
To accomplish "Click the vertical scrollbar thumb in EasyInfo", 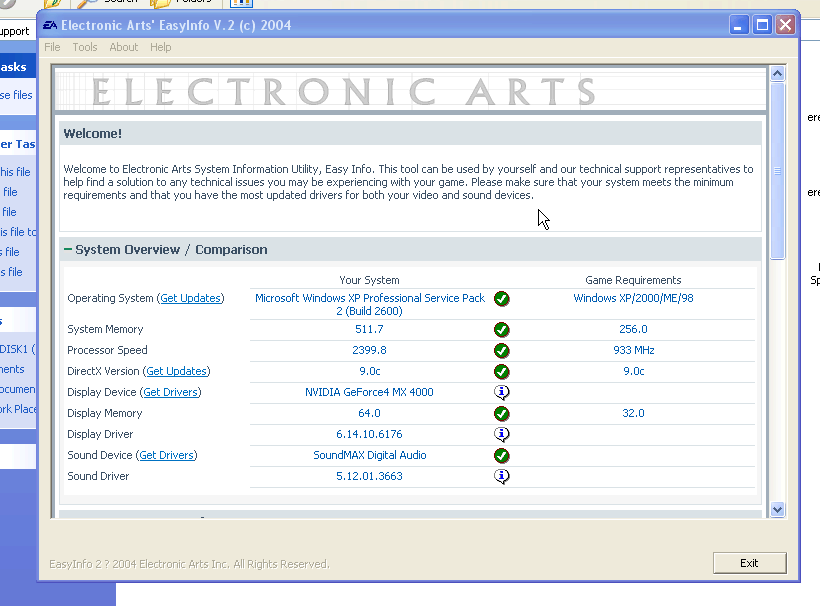I will [x=778, y=170].
